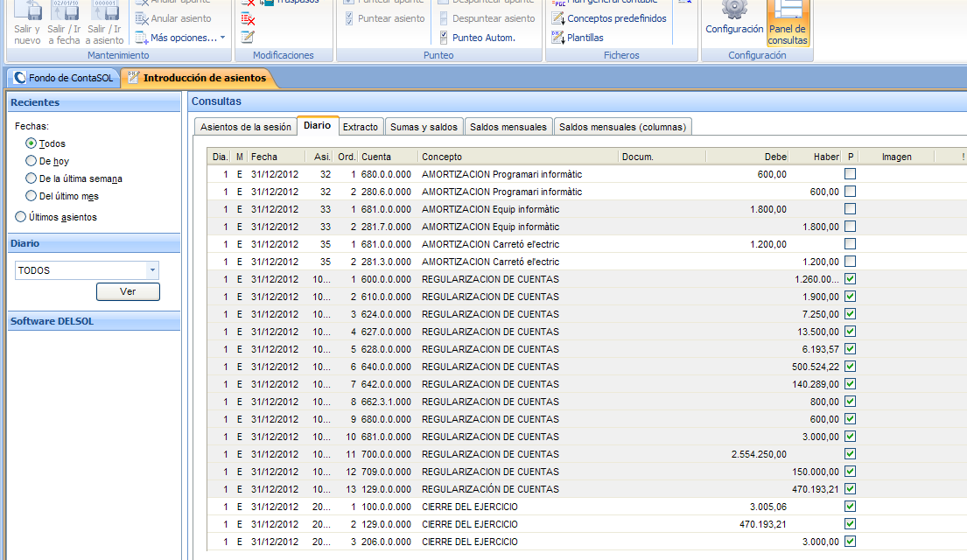Switch to the Sumas y saldos tab
The width and height of the screenshot is (967, 560).
point(424,127)
